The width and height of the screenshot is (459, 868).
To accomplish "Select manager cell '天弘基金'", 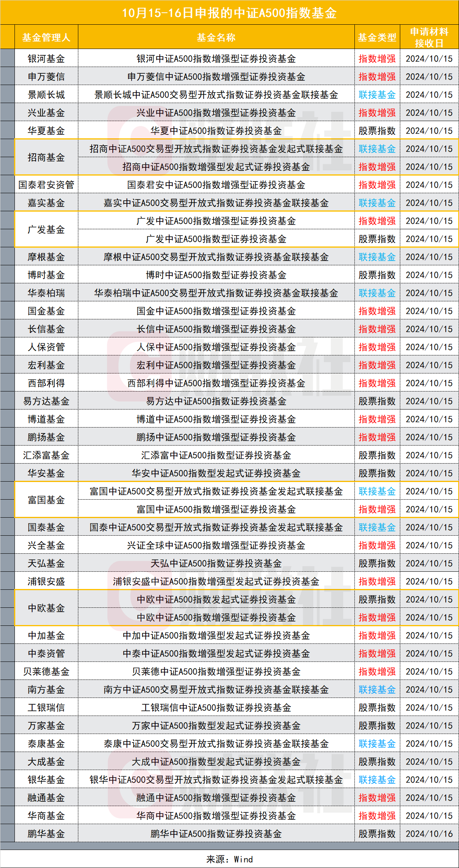I will (x=46, y=563).
